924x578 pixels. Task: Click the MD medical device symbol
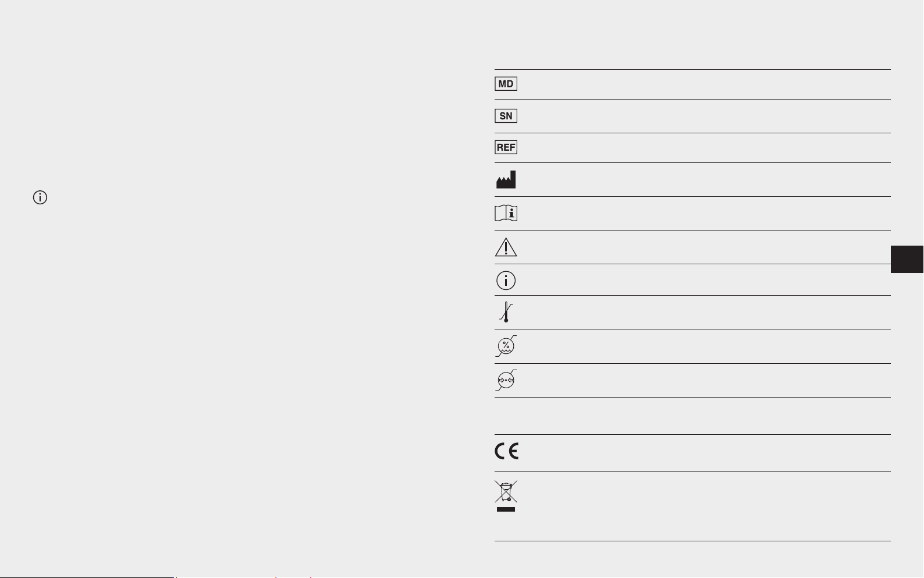506,84
